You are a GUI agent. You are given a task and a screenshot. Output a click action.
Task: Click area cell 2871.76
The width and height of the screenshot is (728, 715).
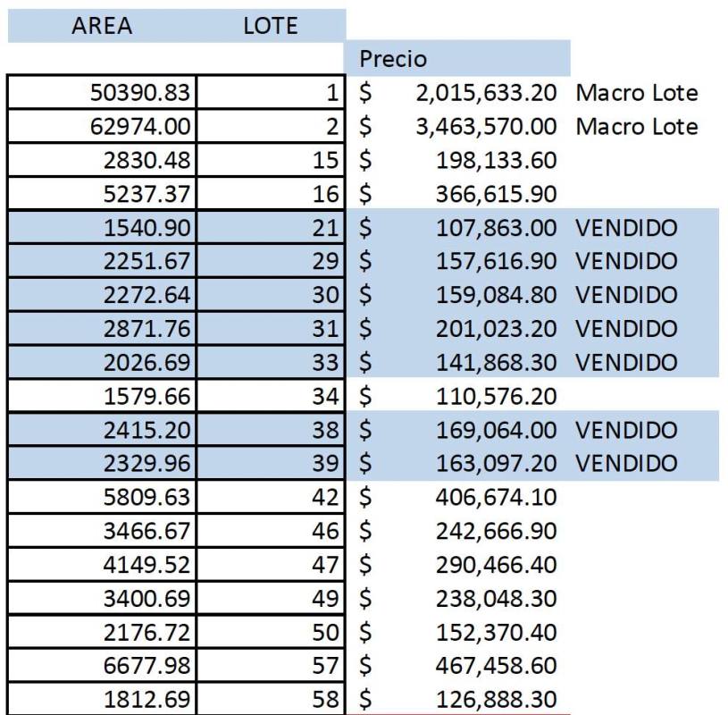click(102, 329)
